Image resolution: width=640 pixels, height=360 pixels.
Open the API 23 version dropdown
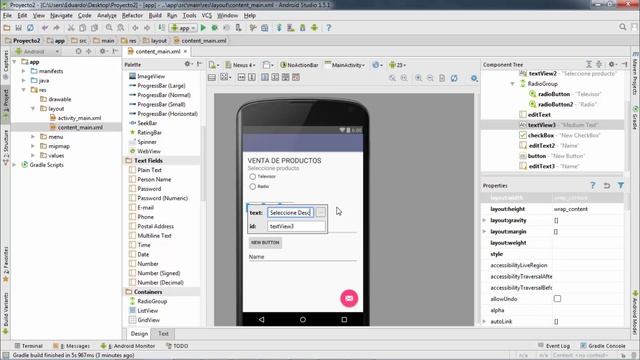[x=398, y=65]
